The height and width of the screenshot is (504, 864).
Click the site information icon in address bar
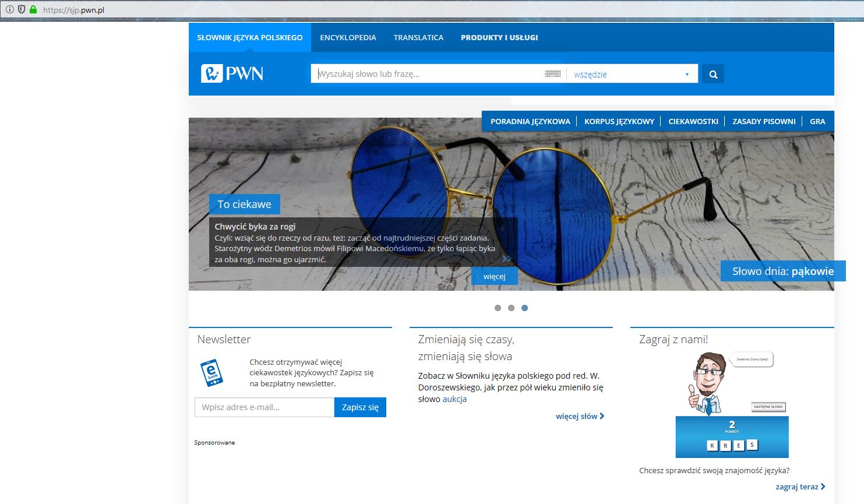[10, 10]
